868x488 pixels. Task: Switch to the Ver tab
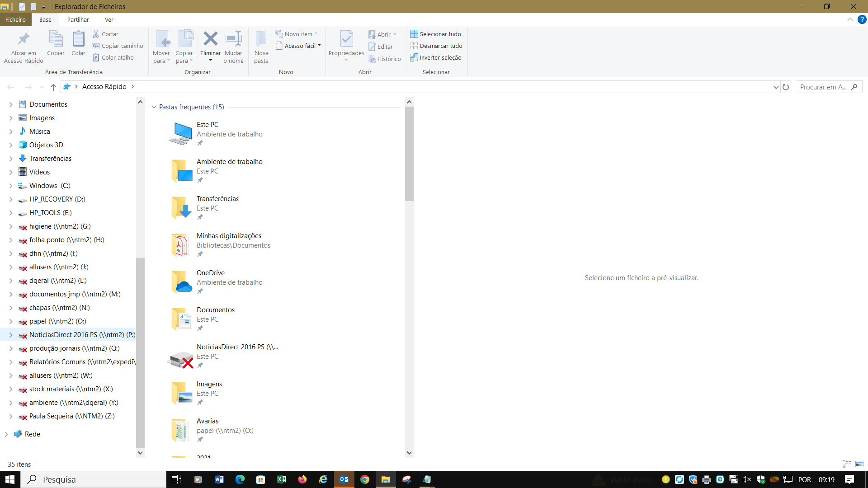(109, 20)
